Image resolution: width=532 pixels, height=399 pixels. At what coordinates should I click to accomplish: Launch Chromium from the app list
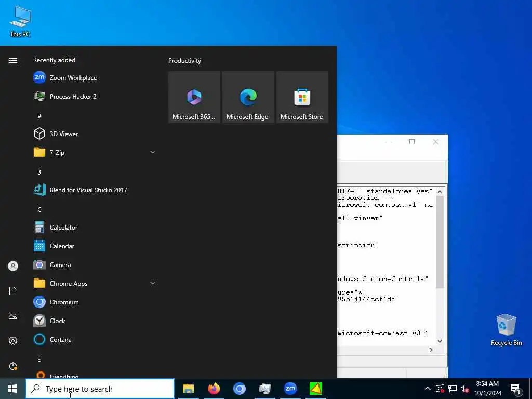[x=95, y=302]
